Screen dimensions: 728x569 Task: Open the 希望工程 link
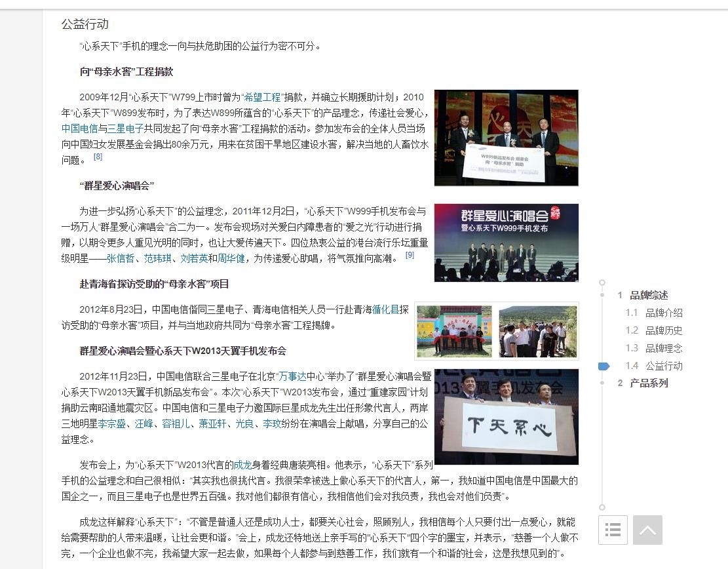point(262,97)
